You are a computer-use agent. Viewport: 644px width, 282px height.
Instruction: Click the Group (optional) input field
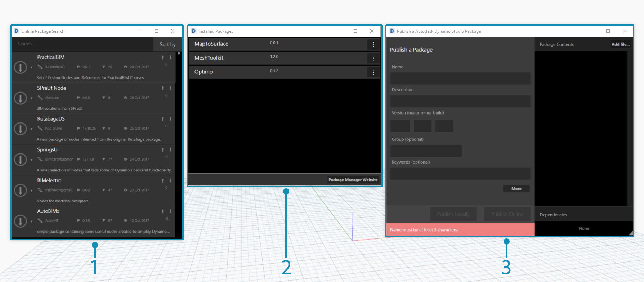pyautogui.click(x=426, y=151)
